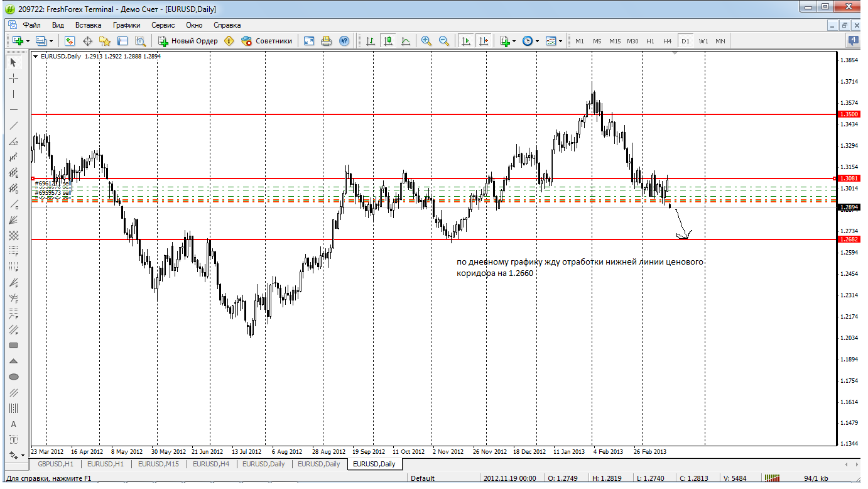Click the 1.3500 price level label

point(848,114)
